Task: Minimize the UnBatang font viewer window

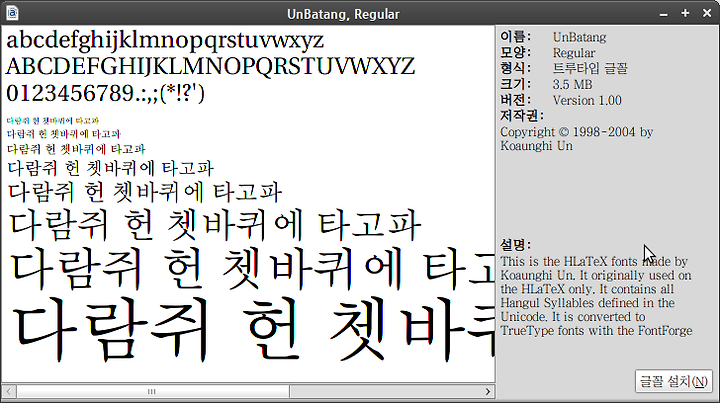Action: click(664, 14)
